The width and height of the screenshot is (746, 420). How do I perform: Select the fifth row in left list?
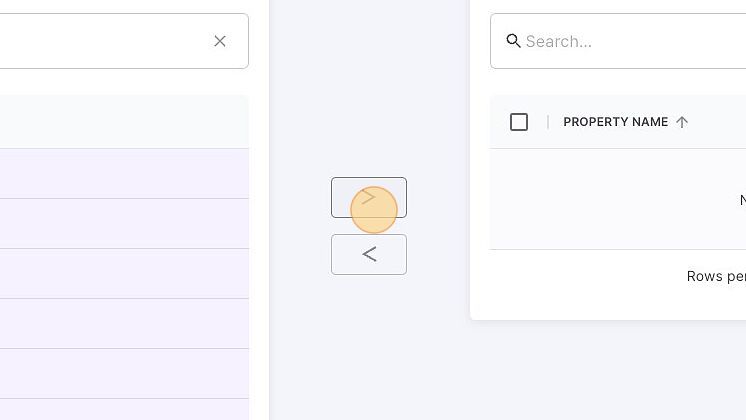[124, 373]
